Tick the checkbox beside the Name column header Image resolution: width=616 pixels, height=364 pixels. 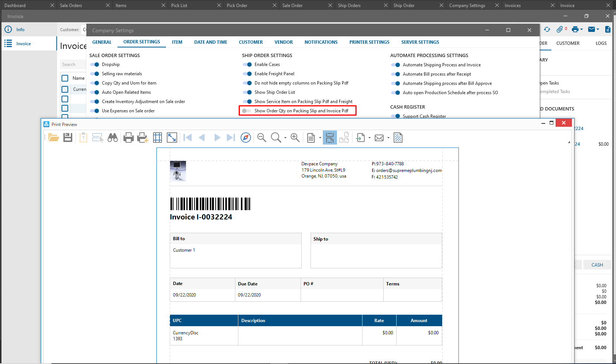pyautogui.click(x=65, y=78)
